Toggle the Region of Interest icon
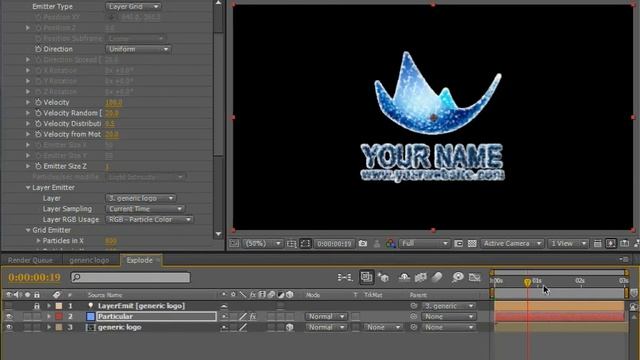This screenshot has width=640, height=360. pyautogui.click(x=458, y=244)
